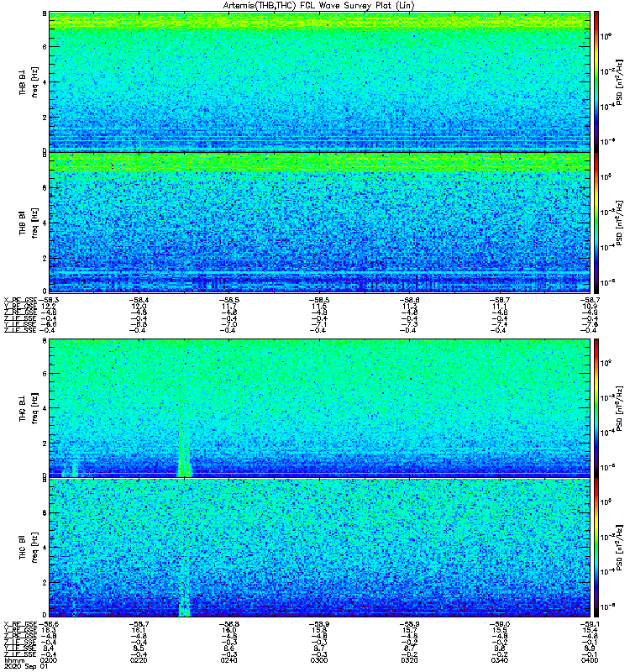Click the THC B∥ spectrogram panel

(x=320, y=548)
